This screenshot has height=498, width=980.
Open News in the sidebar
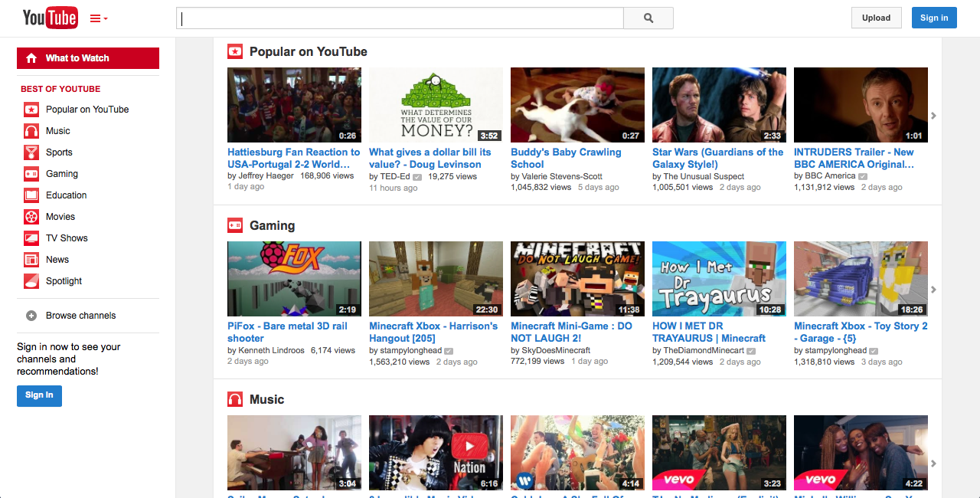tap(57, 260)
